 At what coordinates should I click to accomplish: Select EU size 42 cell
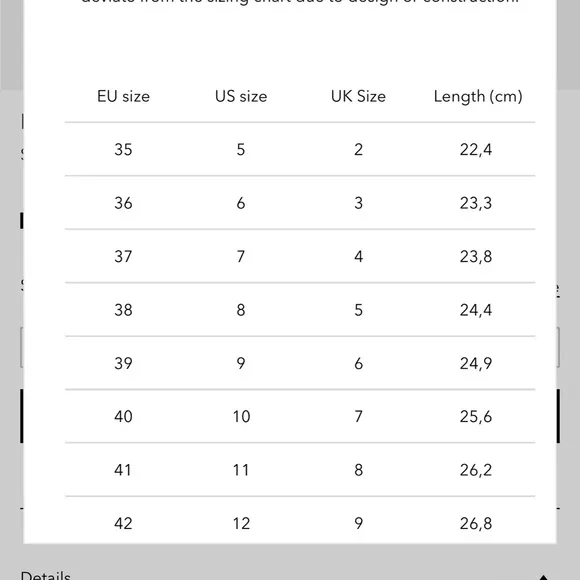pyautogui.click(x=123, y=523)
